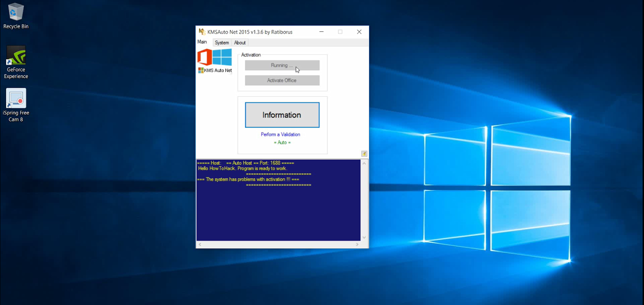Click the 'Activation' group label
Viewport: 644px width, 305px height.
pyautogui.click(x=251, y=55)
